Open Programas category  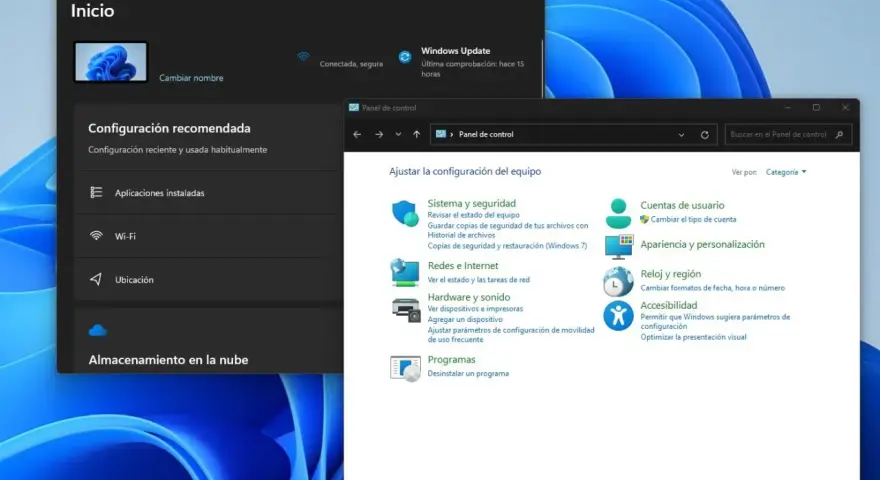coord(451,359)
